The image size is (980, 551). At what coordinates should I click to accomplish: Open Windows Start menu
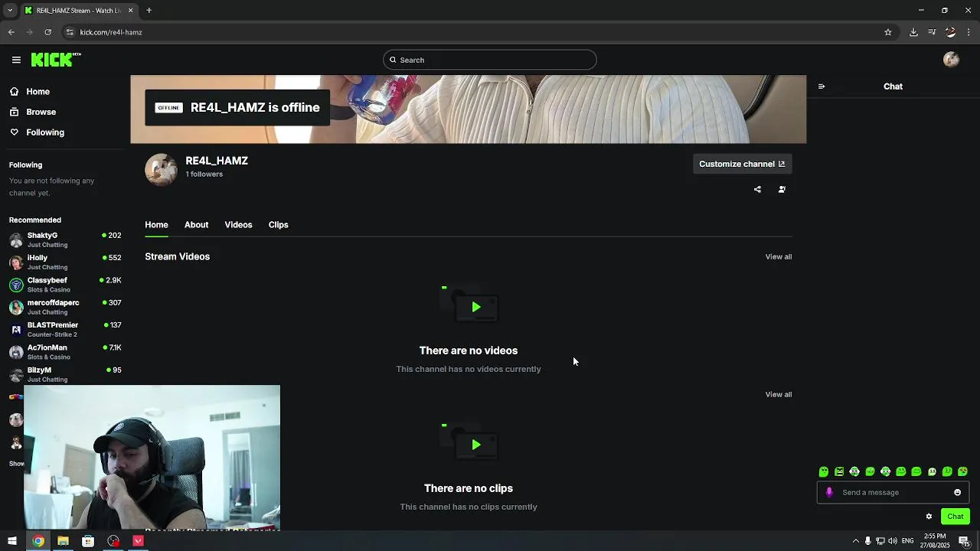[x=11, y=541]
